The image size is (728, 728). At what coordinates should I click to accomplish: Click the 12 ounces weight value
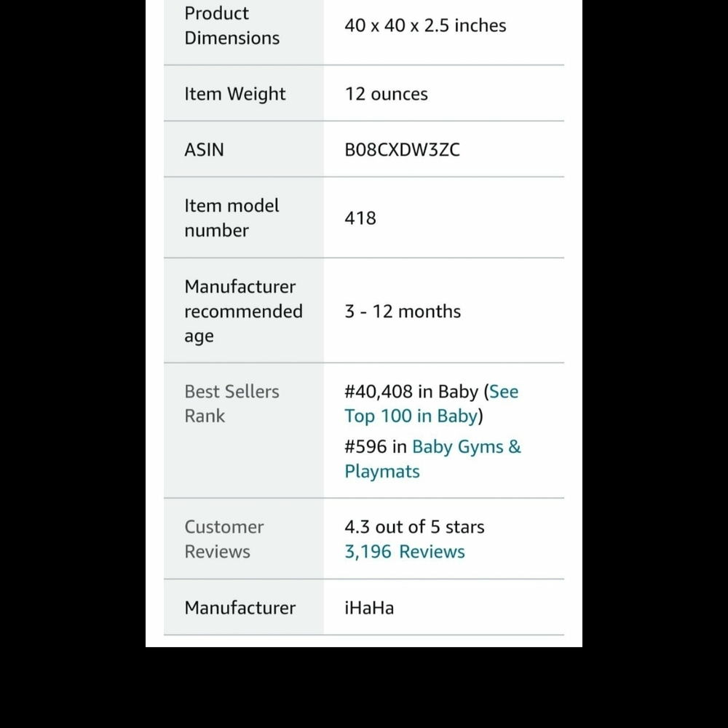tap(387, 94)
